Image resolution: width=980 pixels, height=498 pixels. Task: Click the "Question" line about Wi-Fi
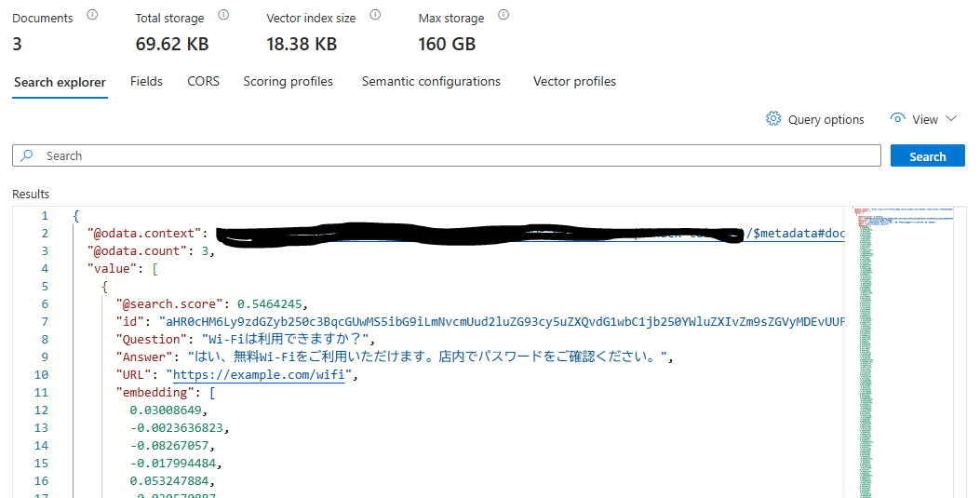point(245,339)
